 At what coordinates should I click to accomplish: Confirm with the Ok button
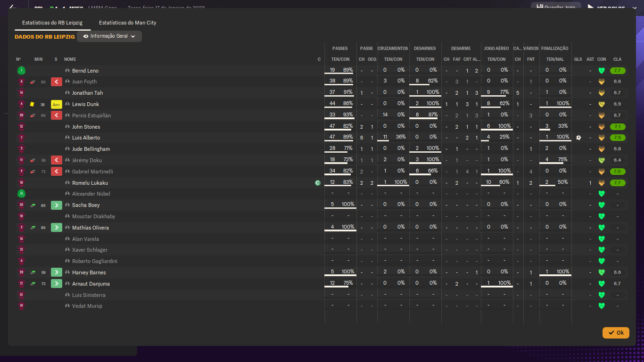616,333
